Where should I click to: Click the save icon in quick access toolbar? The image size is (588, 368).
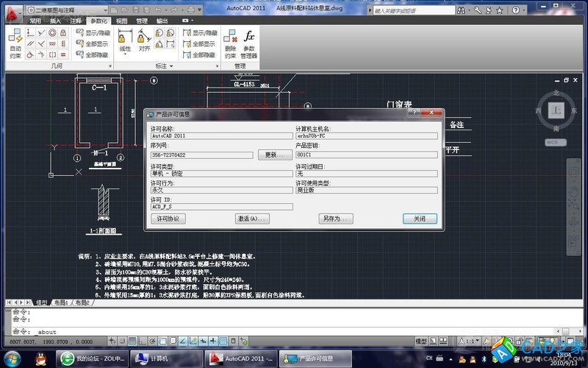click(136, 10)
